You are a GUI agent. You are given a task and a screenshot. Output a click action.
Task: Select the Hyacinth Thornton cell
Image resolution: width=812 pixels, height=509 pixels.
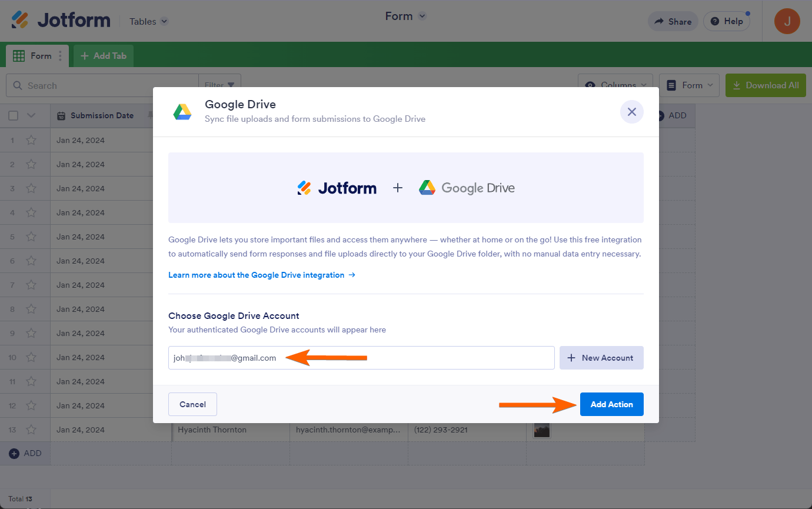click(x=231, y=430)
